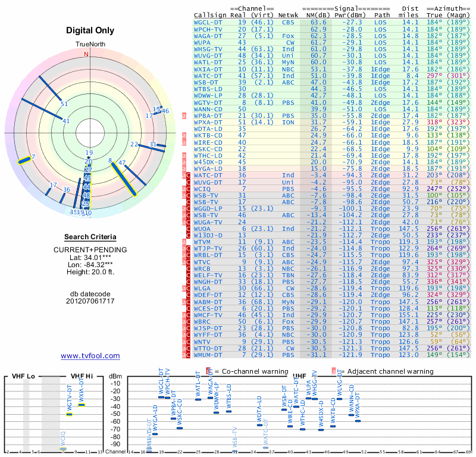Open the www.tvfool.com link

click(x=90, y=356)
